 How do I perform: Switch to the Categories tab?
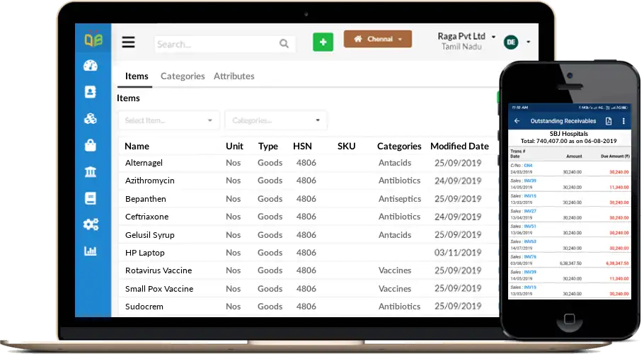(183, 76)
